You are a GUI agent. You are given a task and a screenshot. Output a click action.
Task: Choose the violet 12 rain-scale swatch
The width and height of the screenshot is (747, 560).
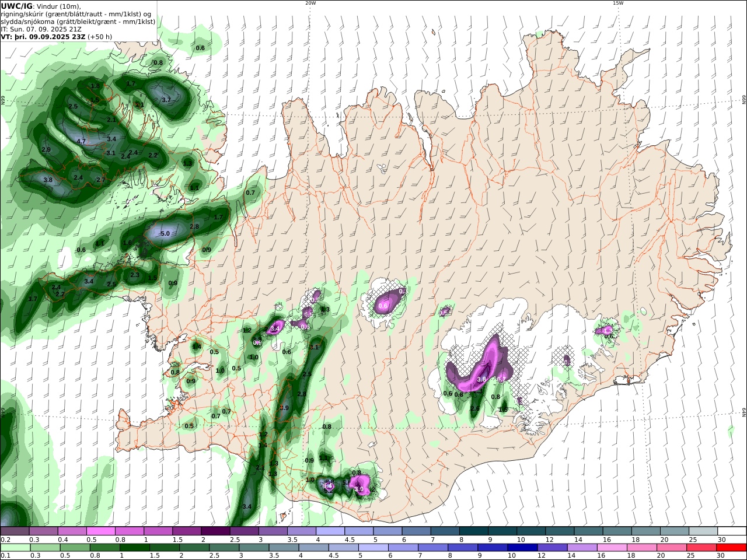552,548
